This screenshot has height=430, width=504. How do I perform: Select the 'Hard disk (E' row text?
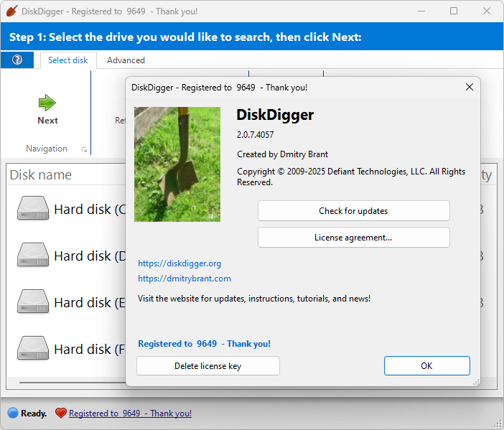pos(90,302)
